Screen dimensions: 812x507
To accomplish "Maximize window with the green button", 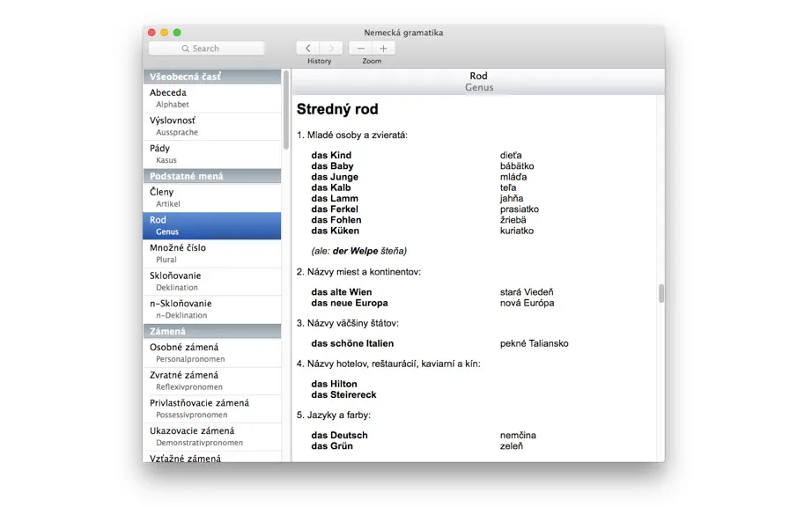I will 177,32.
